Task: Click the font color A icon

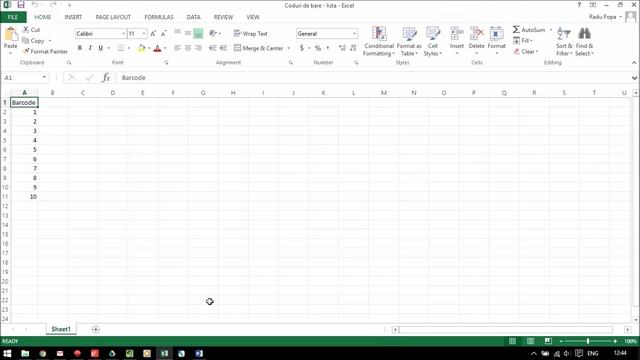Action: (158, 48)
